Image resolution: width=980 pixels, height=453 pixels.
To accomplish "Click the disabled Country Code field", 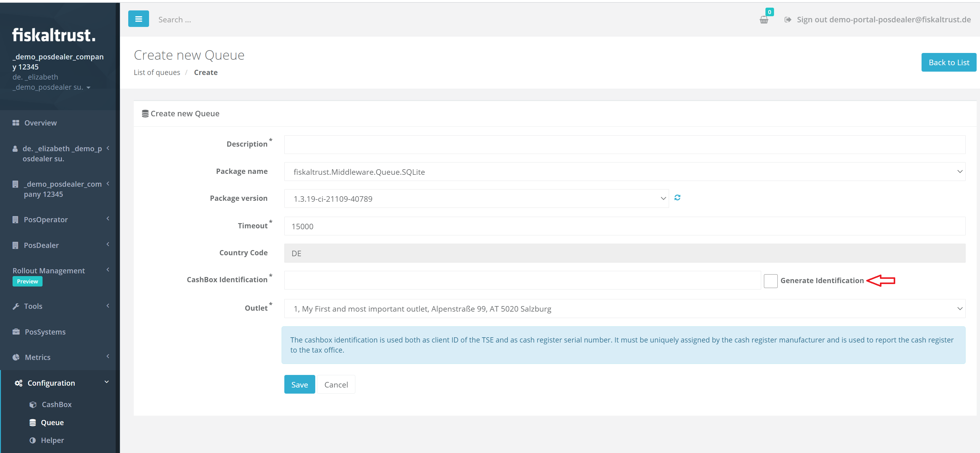I will tap(624, 253).
